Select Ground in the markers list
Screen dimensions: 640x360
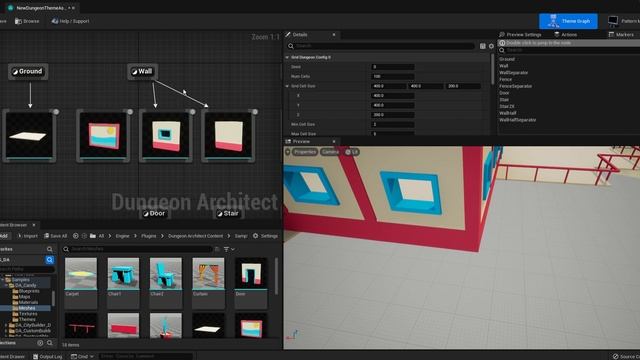[x=507, y=59]
